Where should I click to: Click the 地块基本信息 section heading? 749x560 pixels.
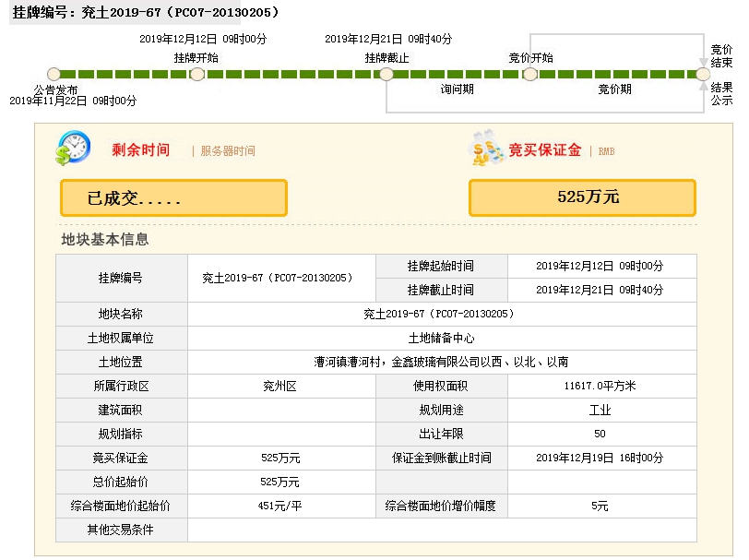(x=104, y=239)
